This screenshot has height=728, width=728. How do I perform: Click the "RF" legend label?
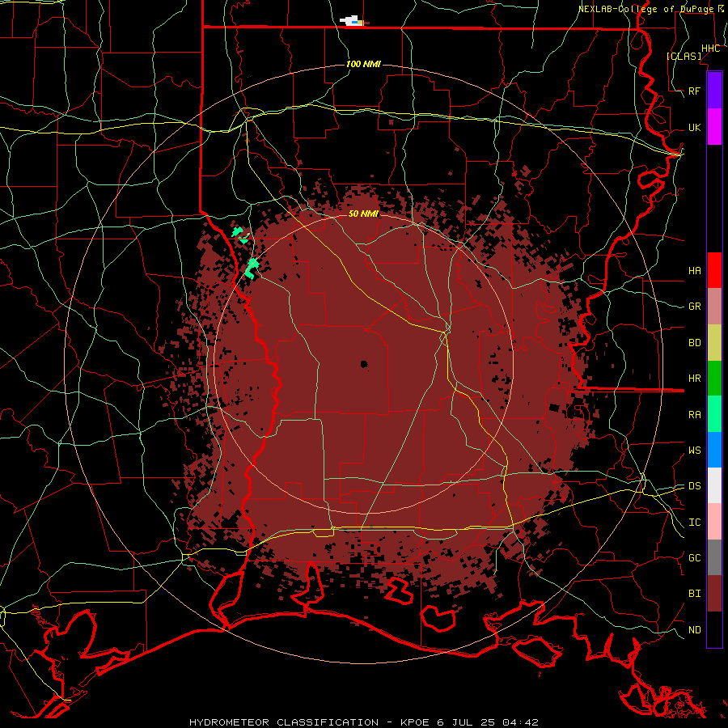695,91
